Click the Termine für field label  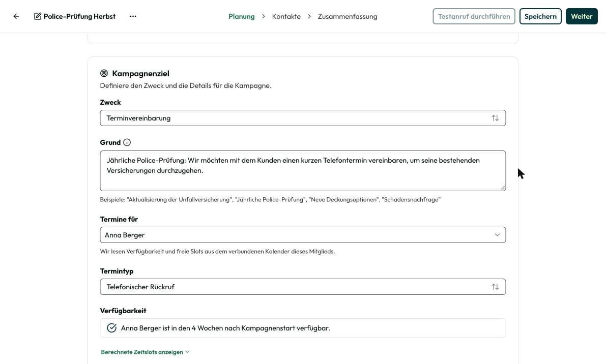(x=119, y=219)
